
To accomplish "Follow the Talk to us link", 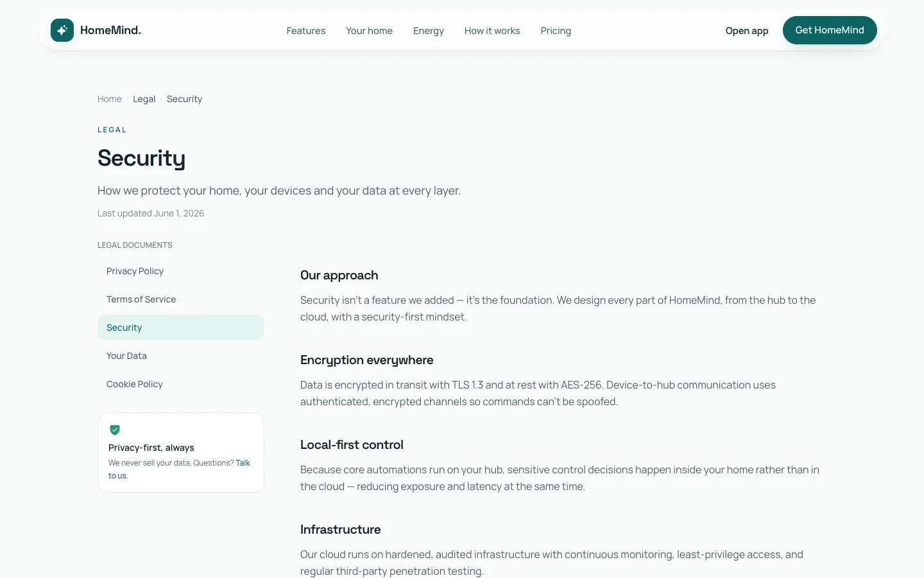I will click(x=243, y=463).
